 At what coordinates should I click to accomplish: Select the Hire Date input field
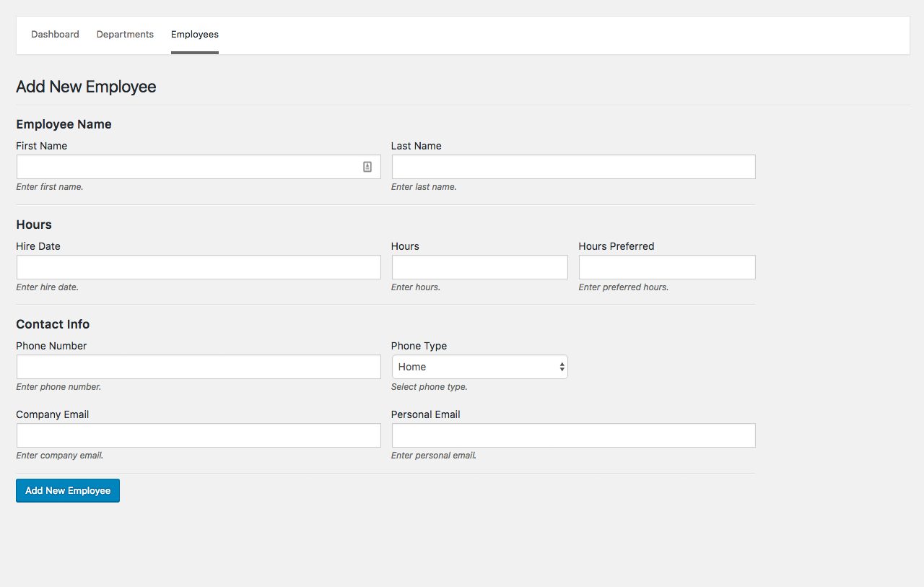point(199,267)
